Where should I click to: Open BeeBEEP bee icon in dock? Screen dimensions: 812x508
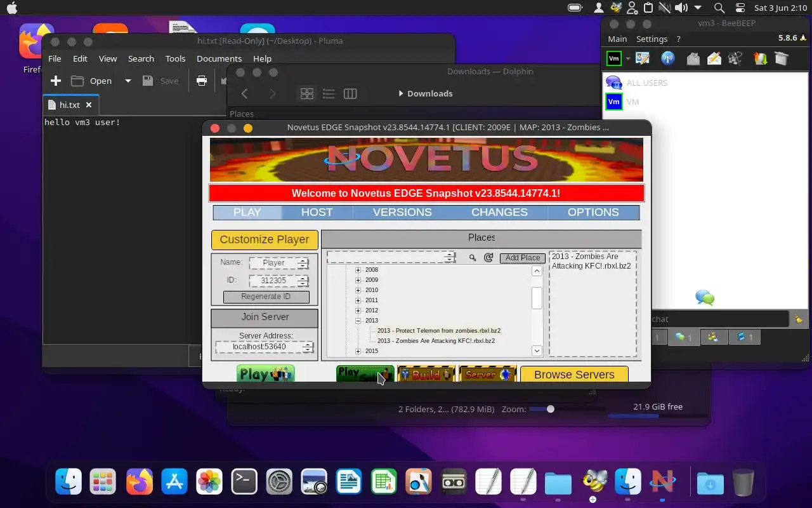pyautogui.click(x=594, y=482)
